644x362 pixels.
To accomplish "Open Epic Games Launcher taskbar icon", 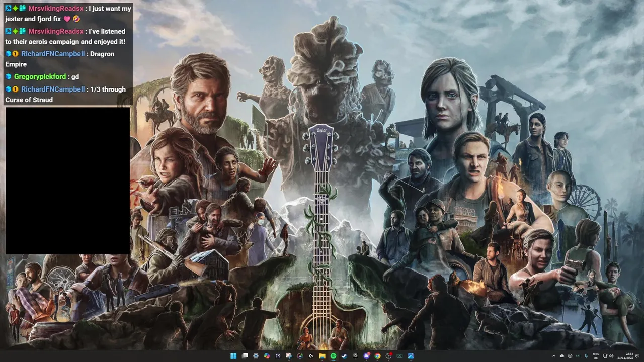I will click(355, 356).
